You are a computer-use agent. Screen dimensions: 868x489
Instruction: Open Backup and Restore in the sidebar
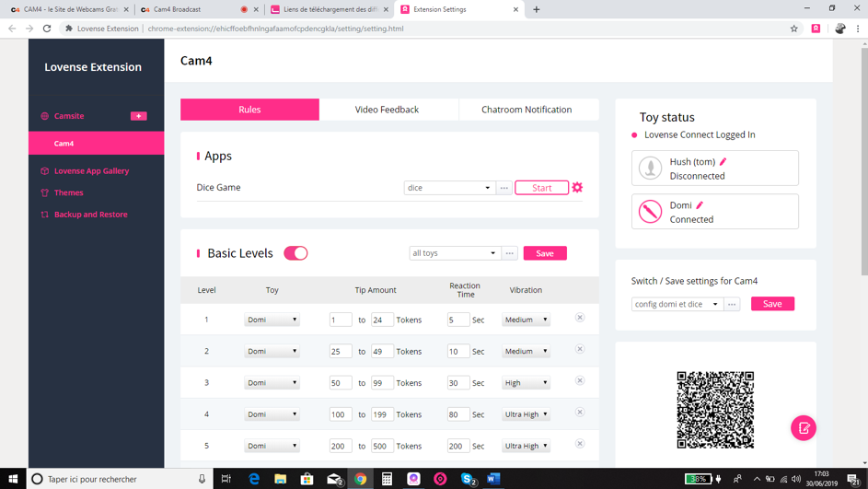coord(90,215)
